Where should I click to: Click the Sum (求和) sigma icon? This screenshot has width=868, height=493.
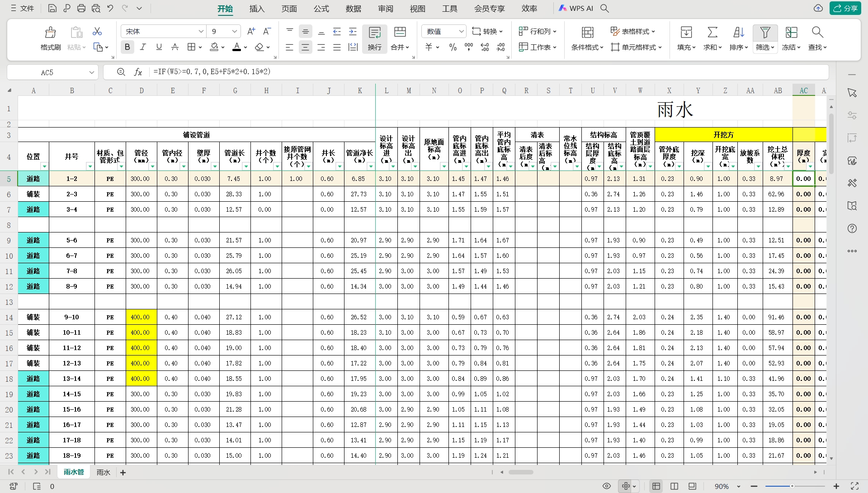712,32
